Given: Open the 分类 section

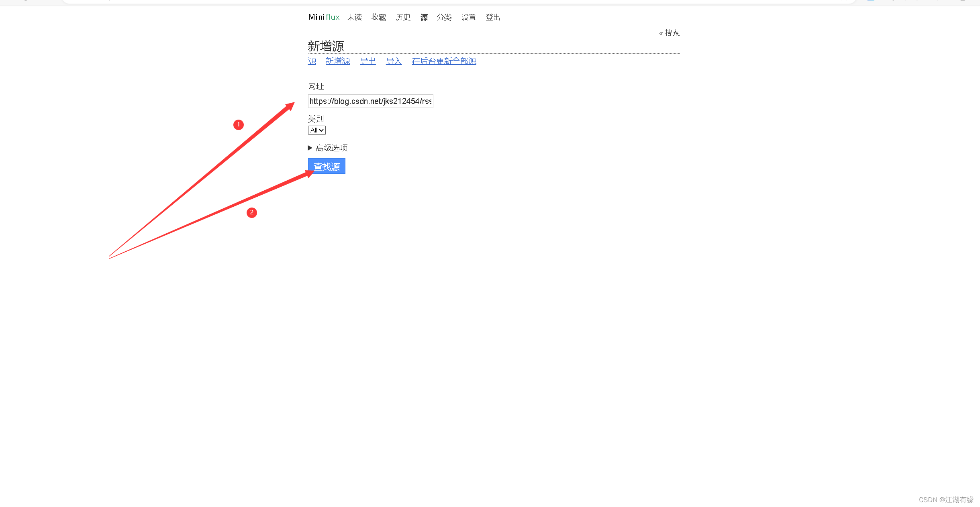Looking at the screenshot, I should [444, 17].
